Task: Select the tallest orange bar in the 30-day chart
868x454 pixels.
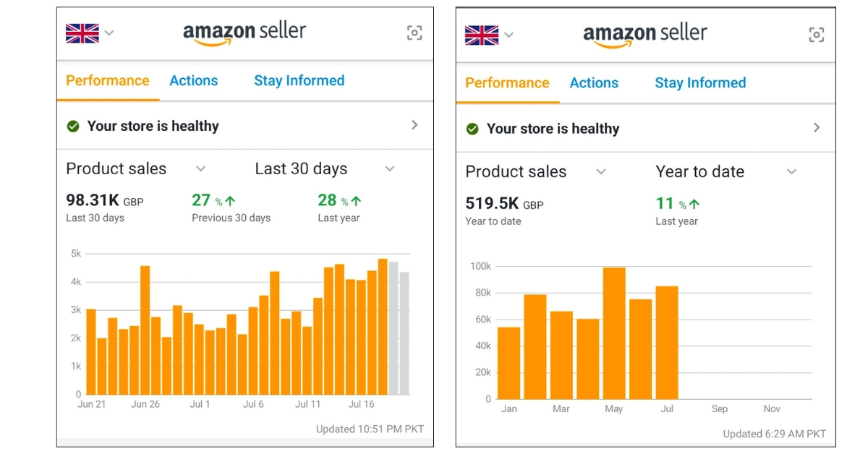Action: point(383,327)
